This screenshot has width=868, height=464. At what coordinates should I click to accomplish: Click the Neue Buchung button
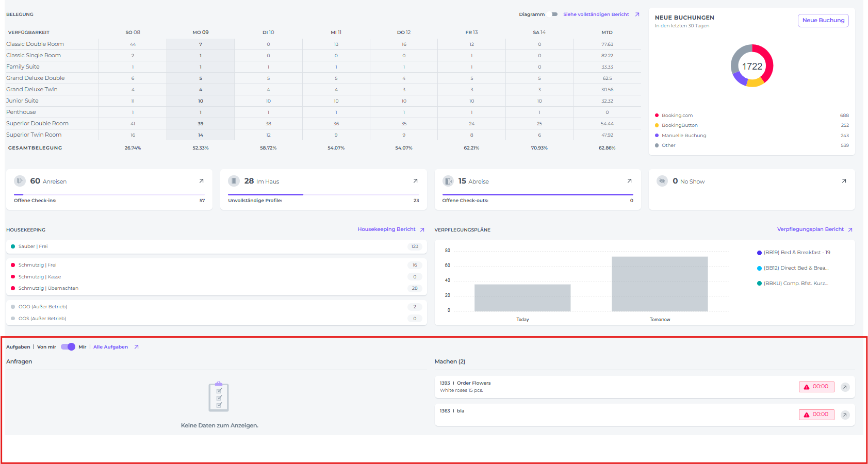point(823,21)
